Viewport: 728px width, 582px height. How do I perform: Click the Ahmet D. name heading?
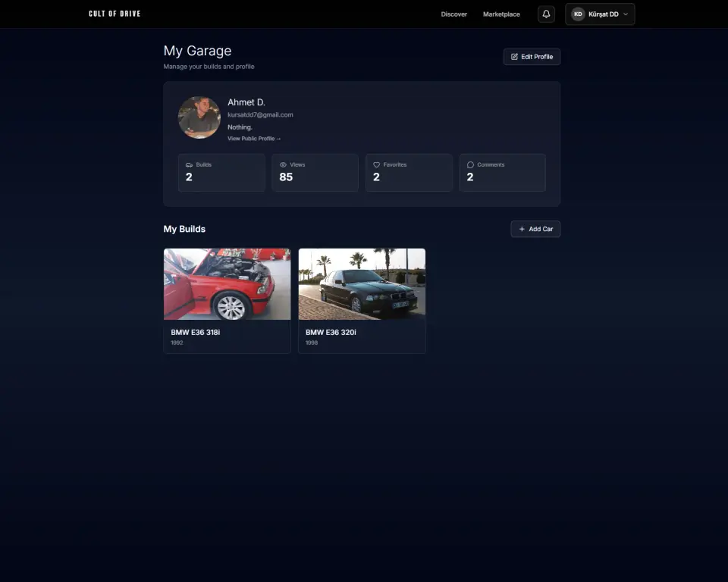246,102
